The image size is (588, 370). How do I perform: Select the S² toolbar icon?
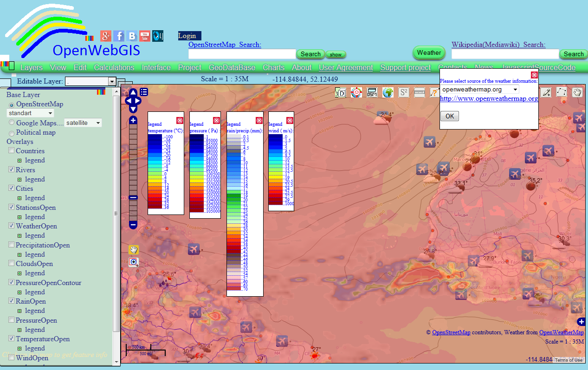(x=403, y=92)
